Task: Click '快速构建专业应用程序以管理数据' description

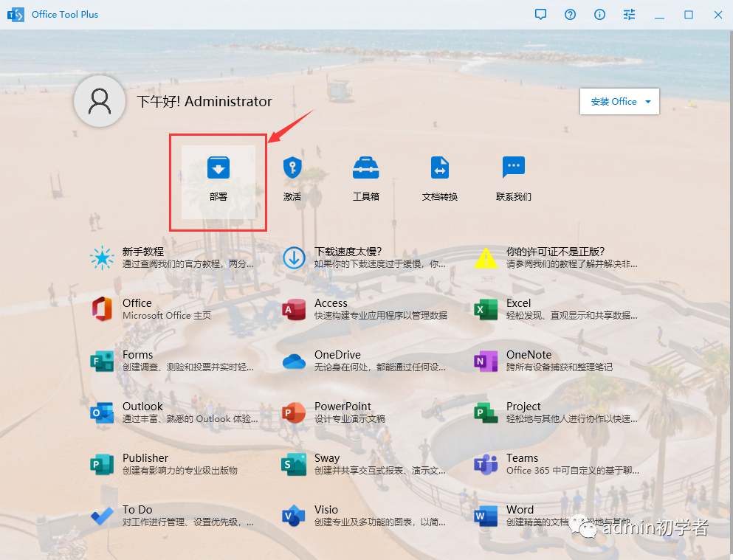Action: 380,316
